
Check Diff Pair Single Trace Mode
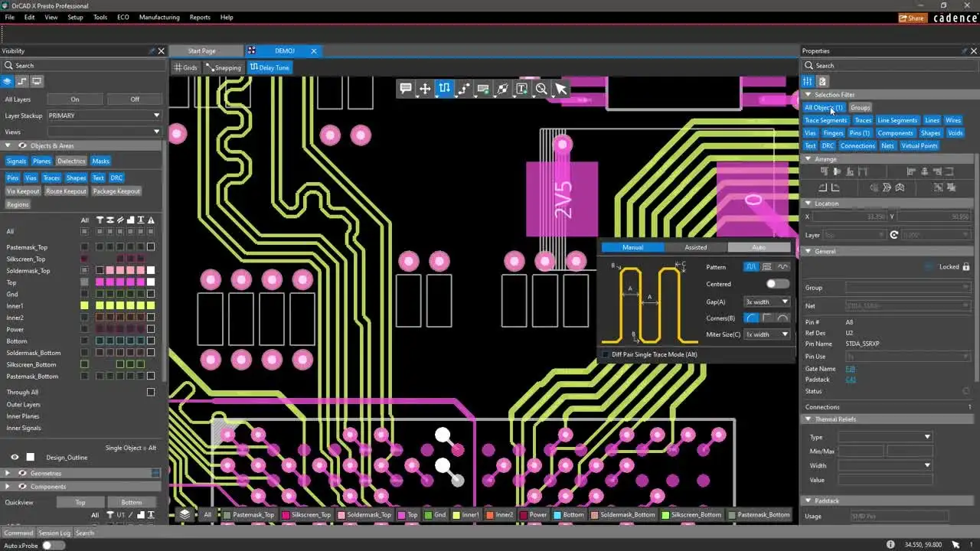click(606, 355)
